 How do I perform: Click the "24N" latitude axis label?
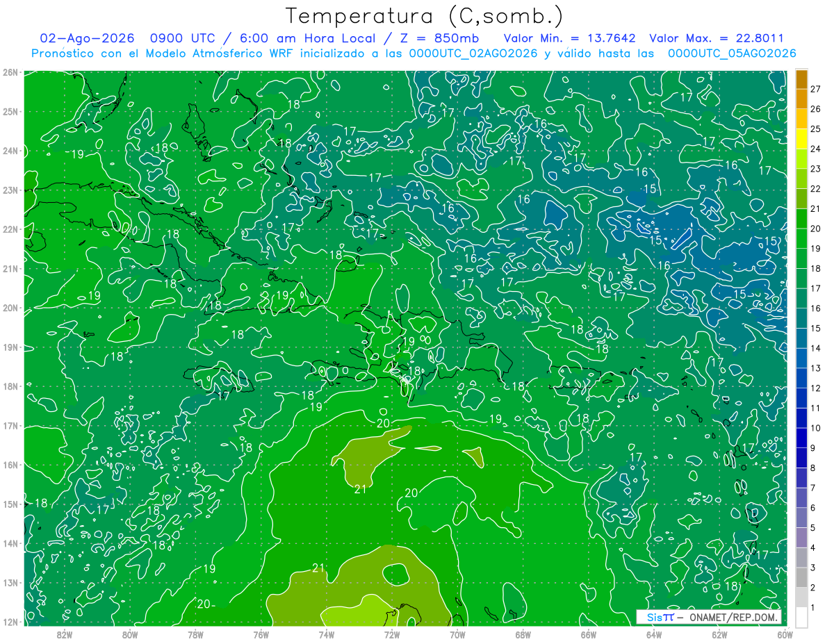10,151
